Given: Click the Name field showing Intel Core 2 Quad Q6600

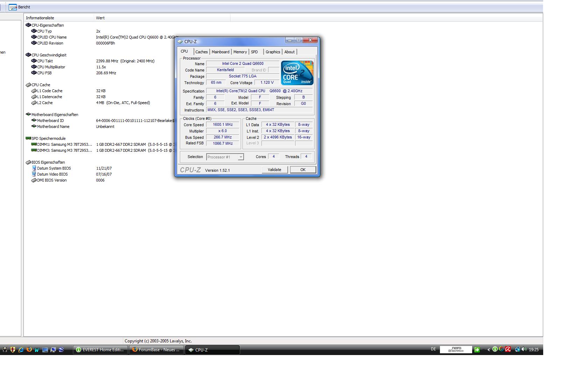Looking at the screenshot, I should [243, 63].
